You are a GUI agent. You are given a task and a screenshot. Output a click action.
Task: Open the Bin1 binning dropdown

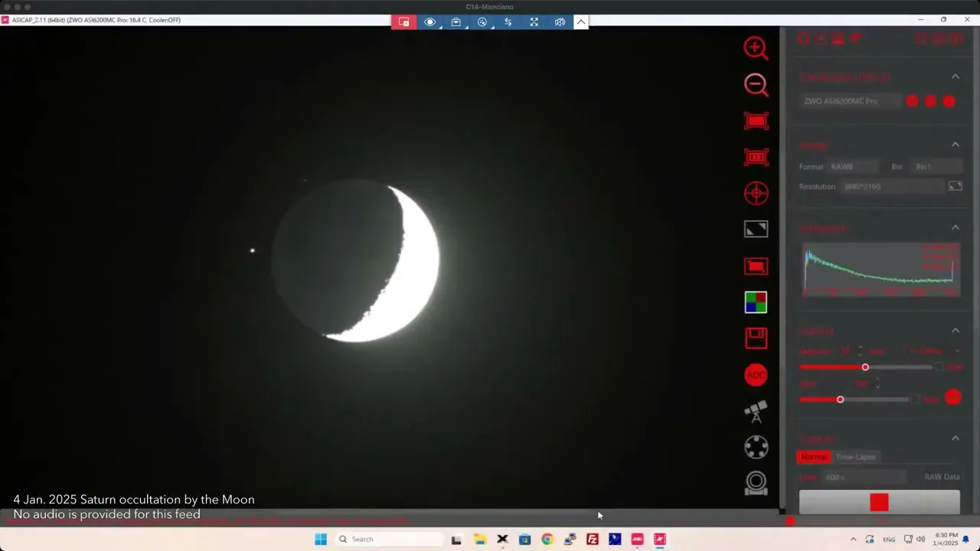click(936, 167)
